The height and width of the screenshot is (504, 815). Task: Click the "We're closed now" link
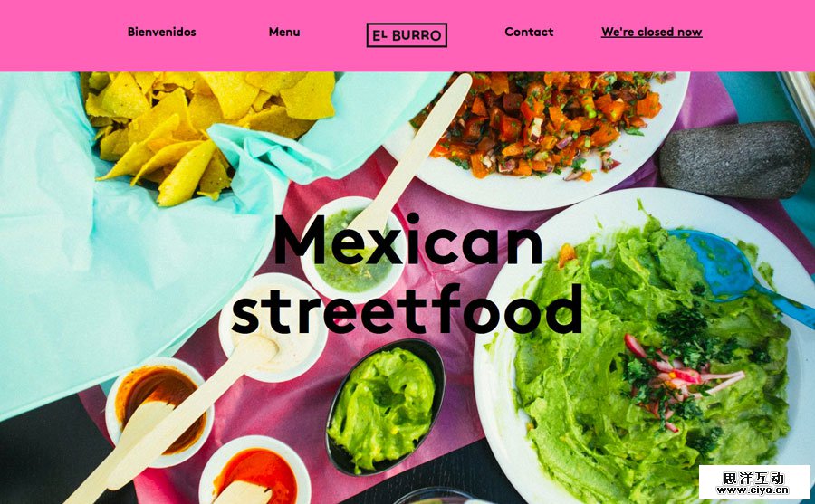tap(651, 33)
